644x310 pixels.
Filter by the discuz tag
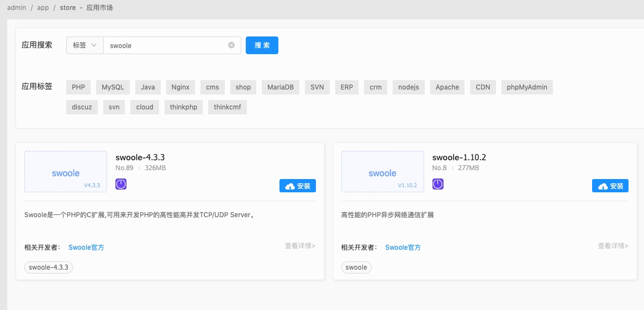pyautogui.click(x=82, y=107)
